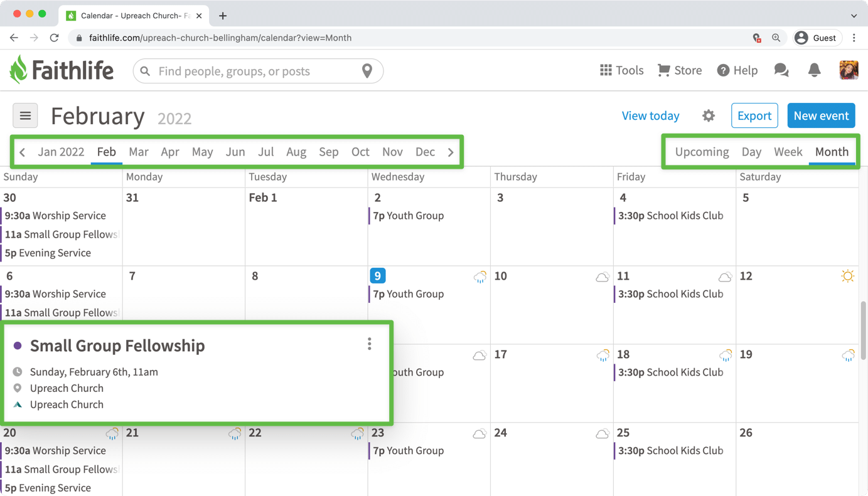Open the Store cart

(679, 70)
